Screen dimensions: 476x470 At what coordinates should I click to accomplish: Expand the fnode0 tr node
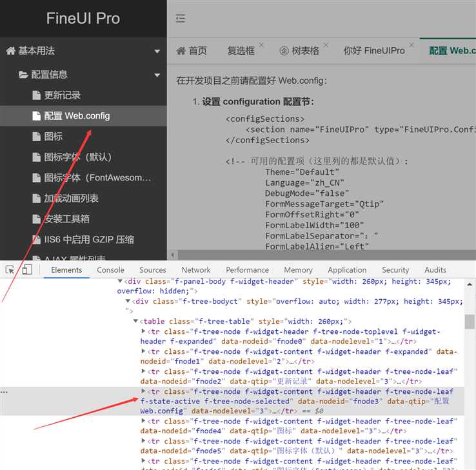(x=143, y=331)
